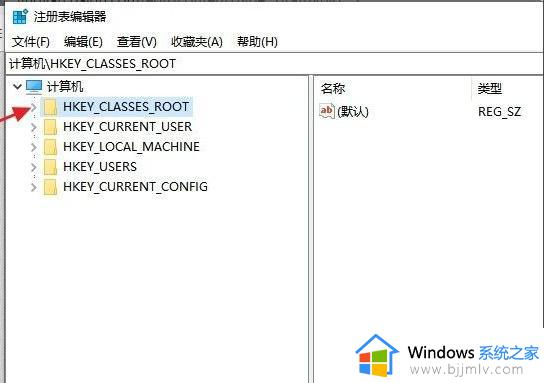This screenshot has width=544, height=383.
Task: Open the 收藏夹(A) menu
Action: click(x=197, y=42)
